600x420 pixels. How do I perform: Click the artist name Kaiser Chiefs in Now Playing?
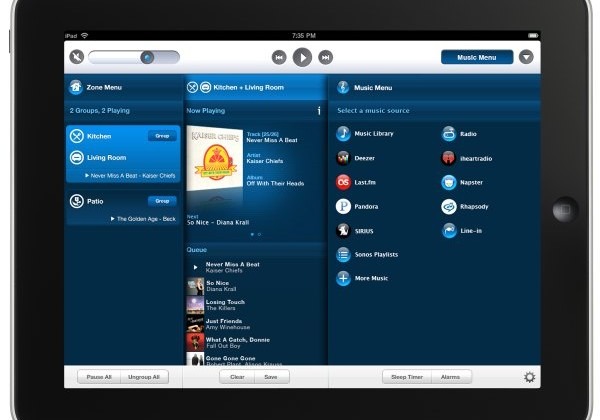[265, 161]
